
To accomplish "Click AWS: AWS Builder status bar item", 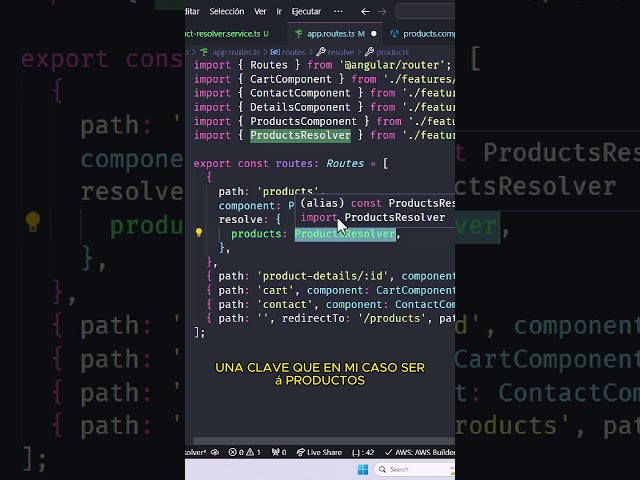I will (x=420, y=452).
